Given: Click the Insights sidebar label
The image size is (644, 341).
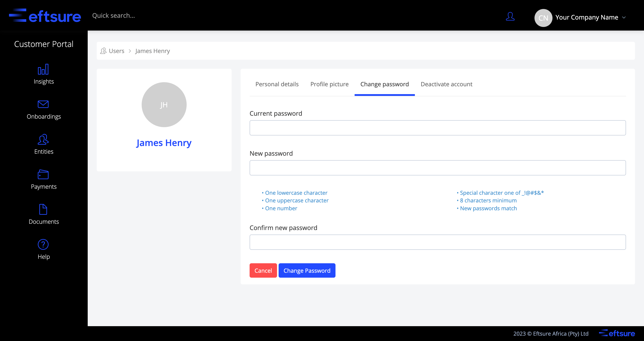Looking at the screenshot, I should pyautogui.click(x=44, y=82).
